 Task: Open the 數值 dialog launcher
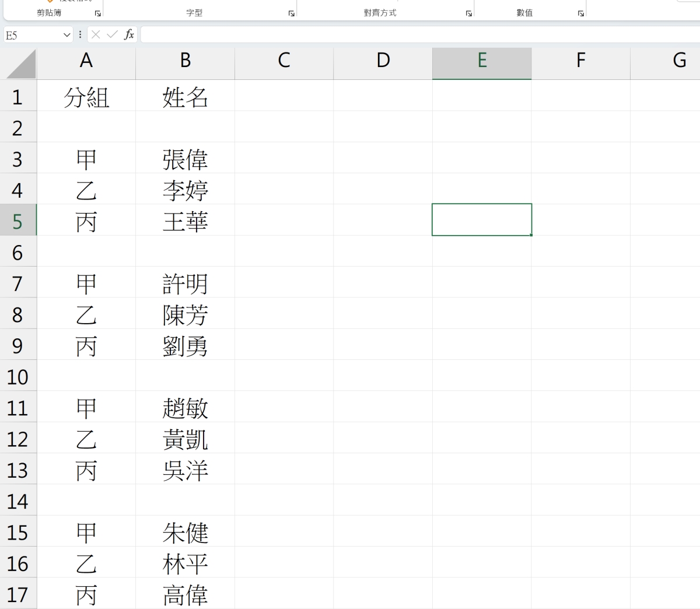[581, 13]
